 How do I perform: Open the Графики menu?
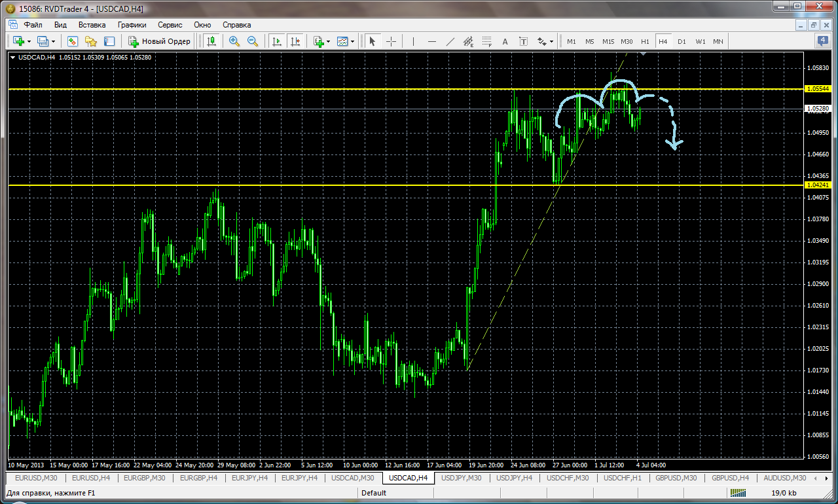(132, 25)
